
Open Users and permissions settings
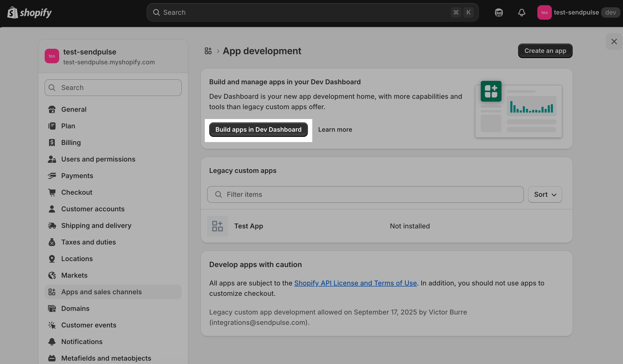point(98,159)
